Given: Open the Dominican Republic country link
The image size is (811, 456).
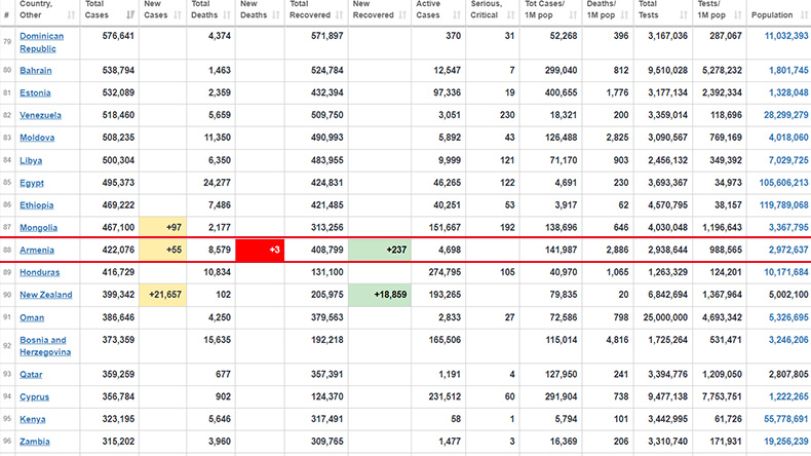Looking at the screenshot, I should [x=41, y=42].
